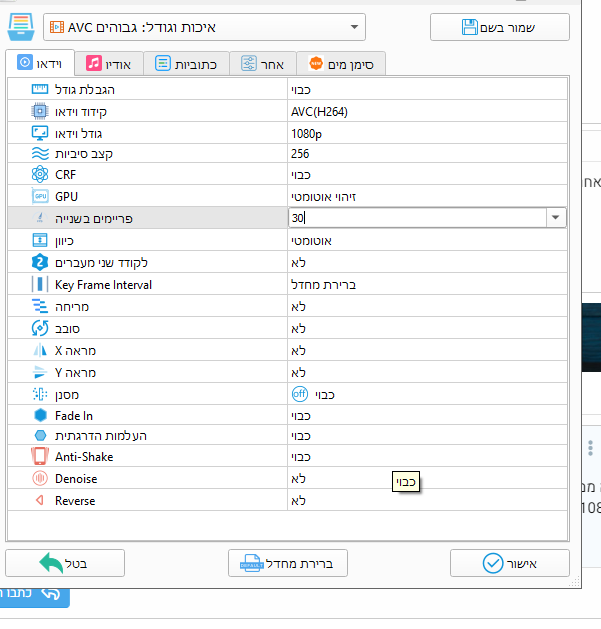Screen dimensions: 601x629
Task: Click the CRF atom icon
Action: point(40,174)
